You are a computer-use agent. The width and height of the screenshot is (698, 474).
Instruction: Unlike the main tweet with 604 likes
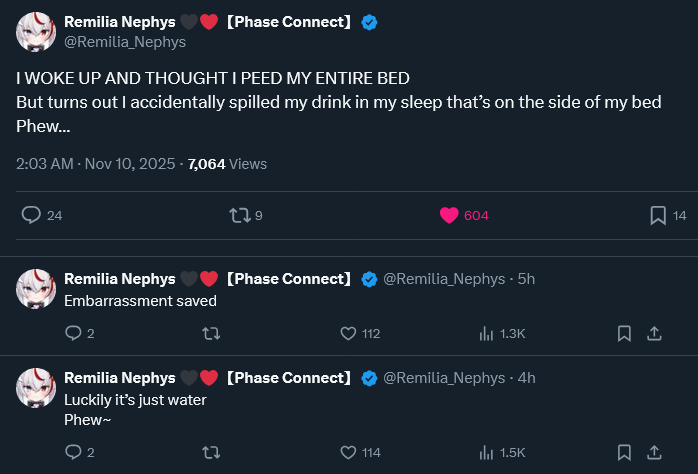[449, 215]
